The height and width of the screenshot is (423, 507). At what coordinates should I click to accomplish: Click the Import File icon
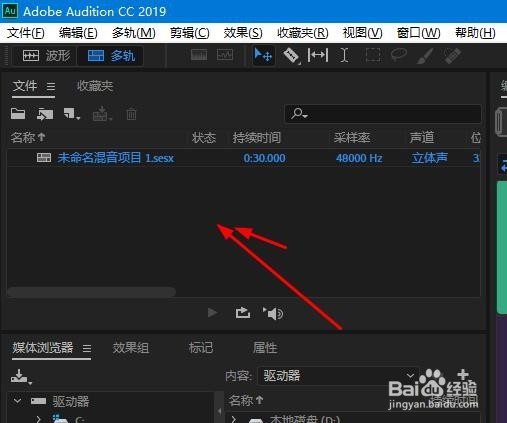[x=44, y=114]
